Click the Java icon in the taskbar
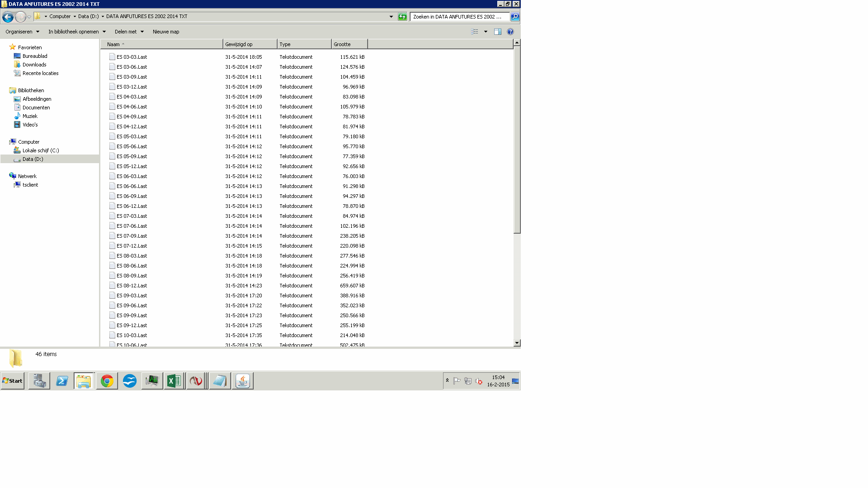 [243, 381]
